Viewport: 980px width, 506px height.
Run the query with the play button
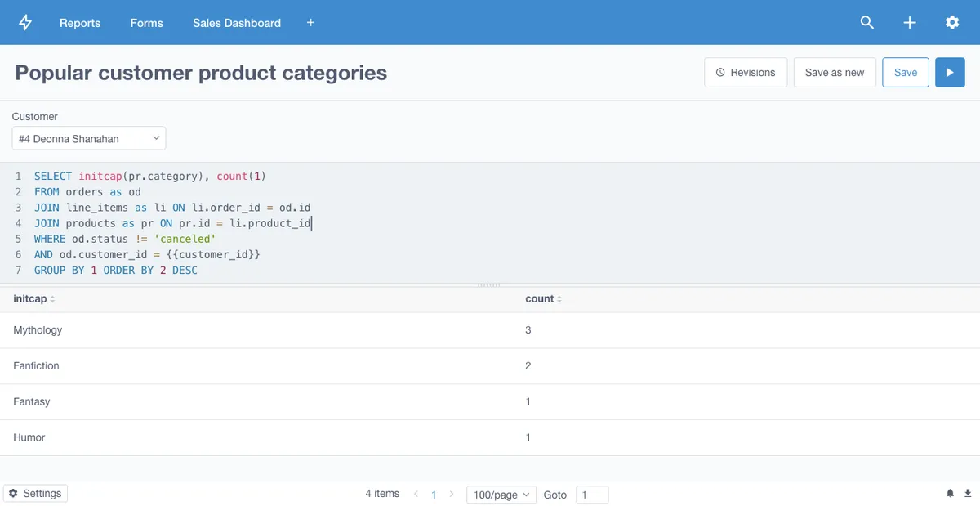click(x=950, y=72)
